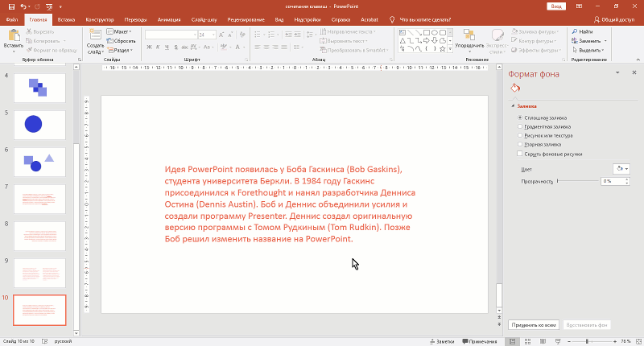The image size is (644, 346).
Task: Click the Найти (Find) search icon
Action: (x=575, y=31)
